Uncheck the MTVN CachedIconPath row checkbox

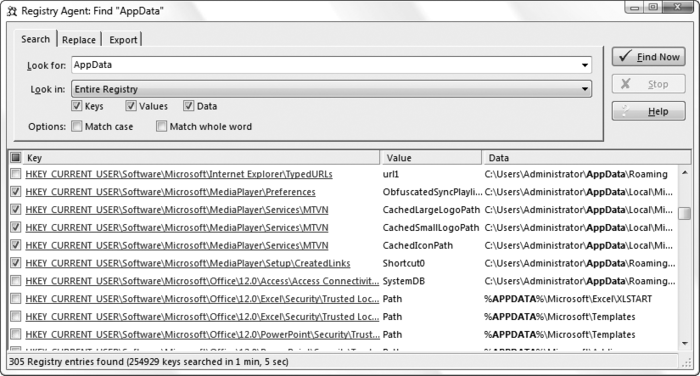pos(16,245)
